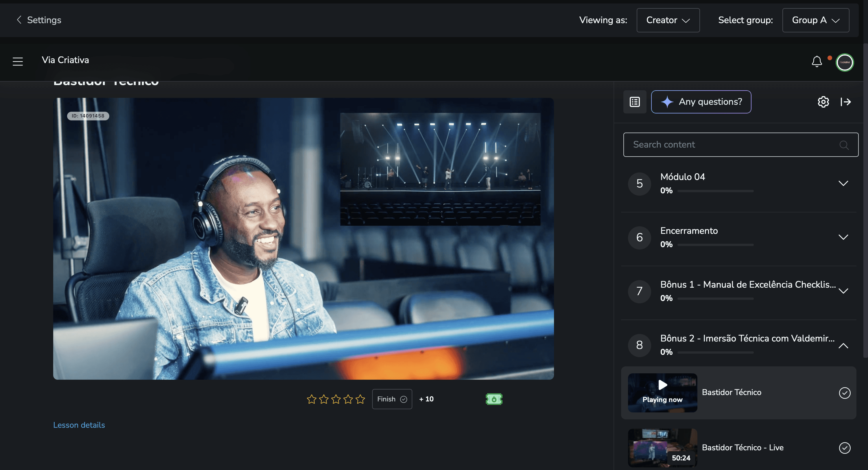Toggle the Bastidor Técnico - Live completion check

click(844, 448)
